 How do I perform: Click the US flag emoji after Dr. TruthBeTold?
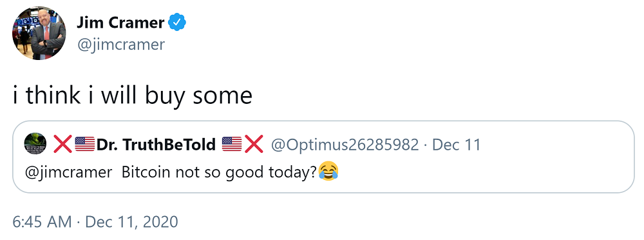pyautogui.click(x=232, y=144)
